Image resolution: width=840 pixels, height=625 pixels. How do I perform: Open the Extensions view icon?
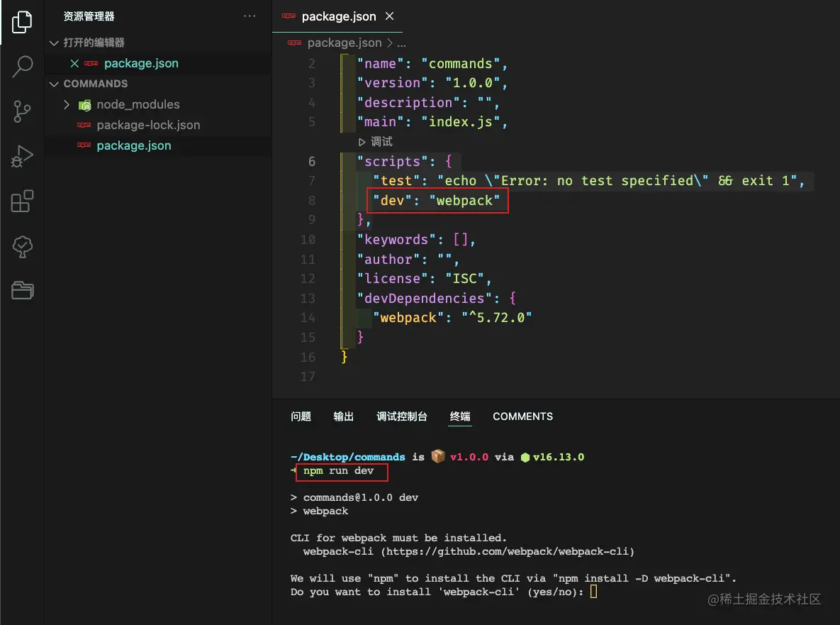pyautogui.click(x=22, y=201)
